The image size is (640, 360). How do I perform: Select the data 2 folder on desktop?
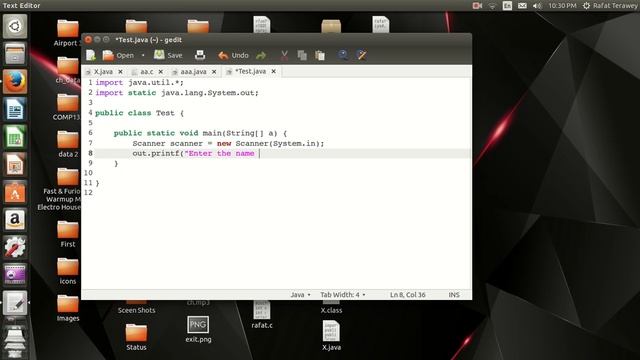tap(68, 144)
